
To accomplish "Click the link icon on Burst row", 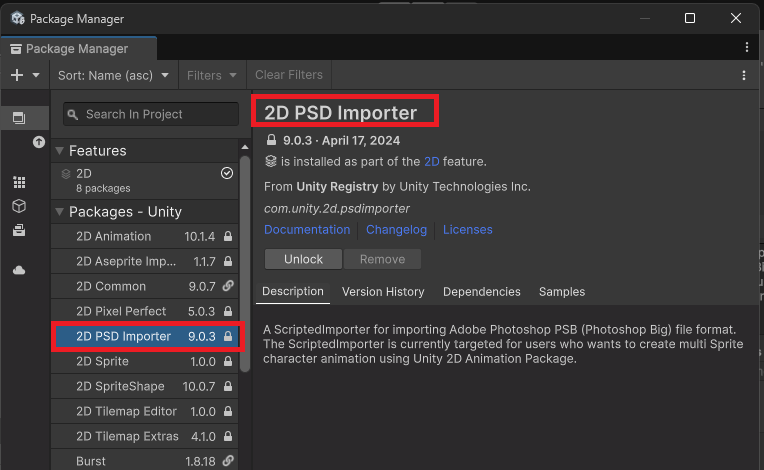I will click(228, 461).
